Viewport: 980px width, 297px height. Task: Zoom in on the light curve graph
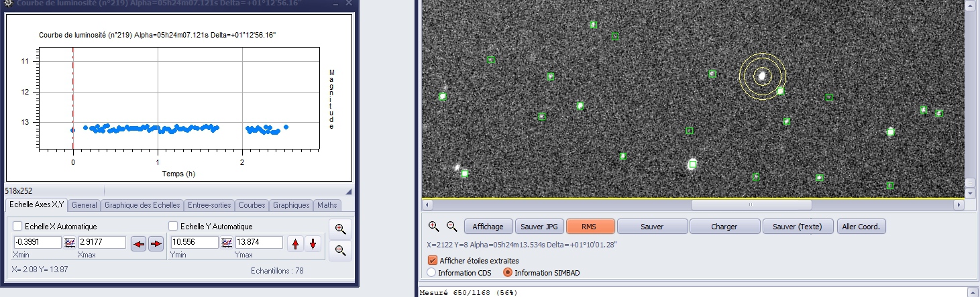tap(340, 229)
